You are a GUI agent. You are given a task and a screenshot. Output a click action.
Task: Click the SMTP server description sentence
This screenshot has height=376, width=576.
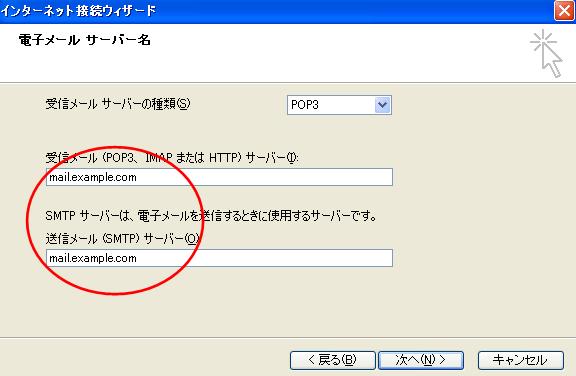click(211, 216)
